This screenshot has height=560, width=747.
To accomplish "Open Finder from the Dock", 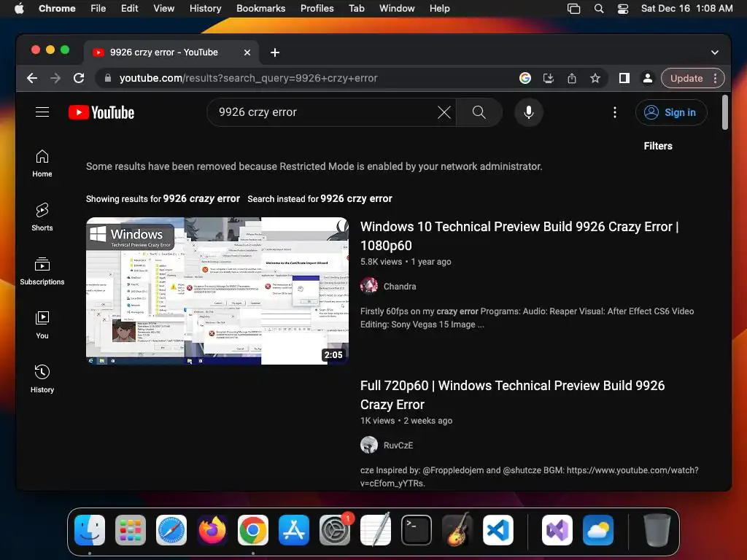I will 90,530.
